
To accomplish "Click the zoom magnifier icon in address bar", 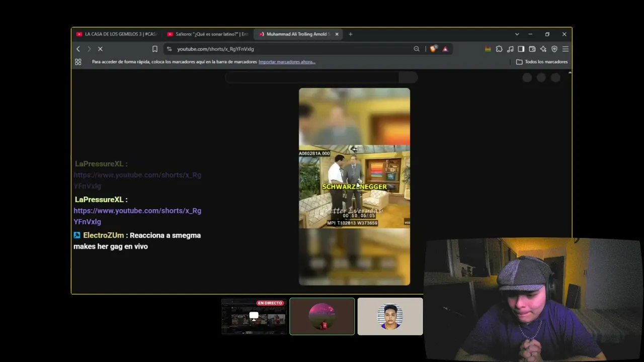I will (x=417, y=49).
